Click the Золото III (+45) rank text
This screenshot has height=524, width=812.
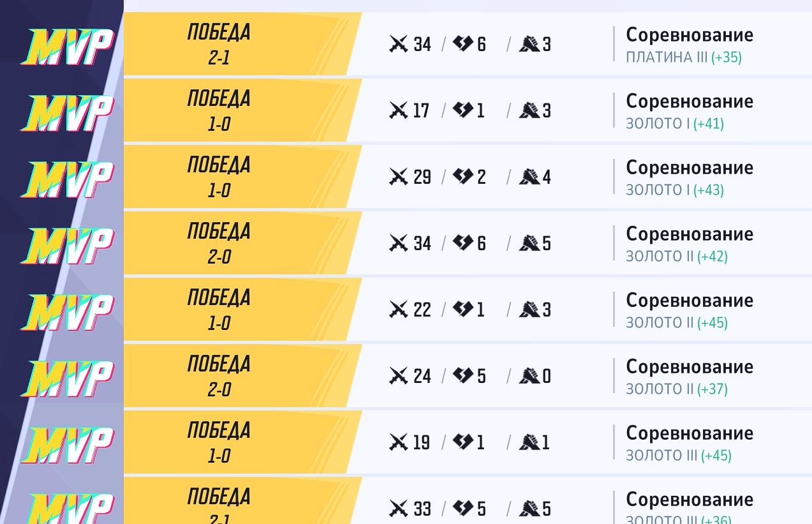point(679,455)
